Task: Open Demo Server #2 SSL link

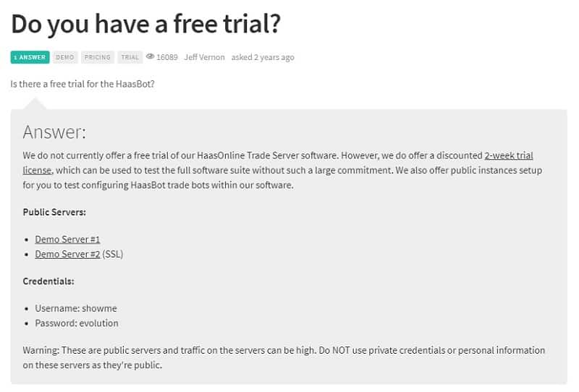Action: click(67, 254)
